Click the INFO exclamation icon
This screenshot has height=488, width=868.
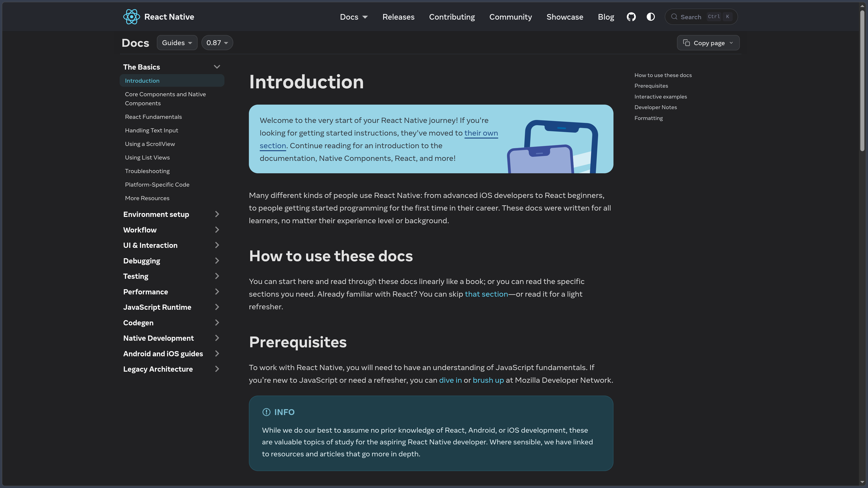[266, 412]
